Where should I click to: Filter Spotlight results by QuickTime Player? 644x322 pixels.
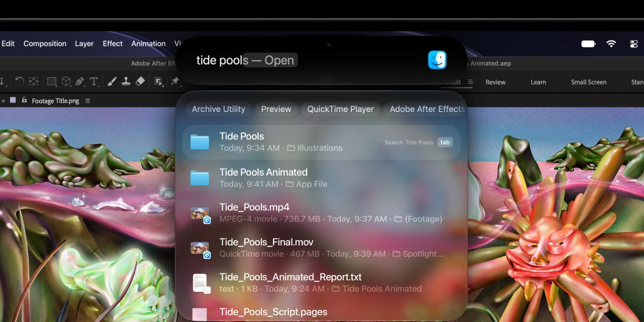340,109
